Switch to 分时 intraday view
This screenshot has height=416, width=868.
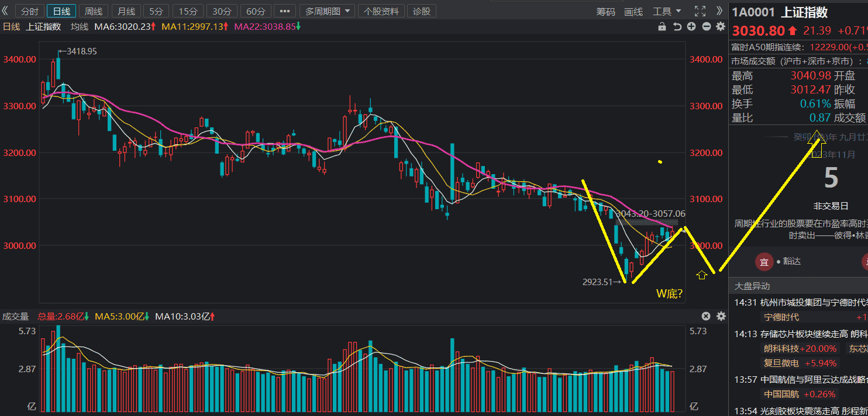(x=29, y=11)
